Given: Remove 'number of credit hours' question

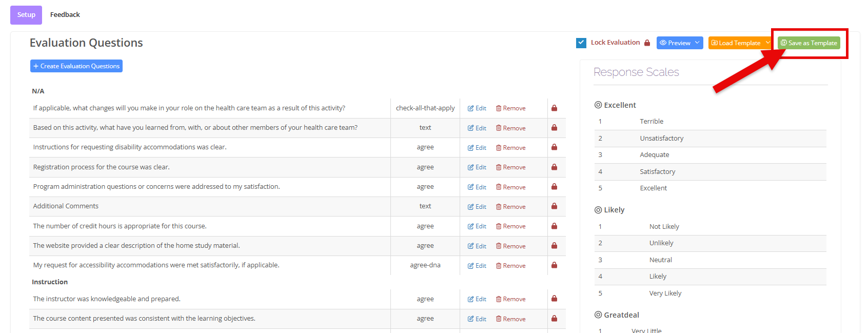Looking at the screenshot, I should (511, 226).
